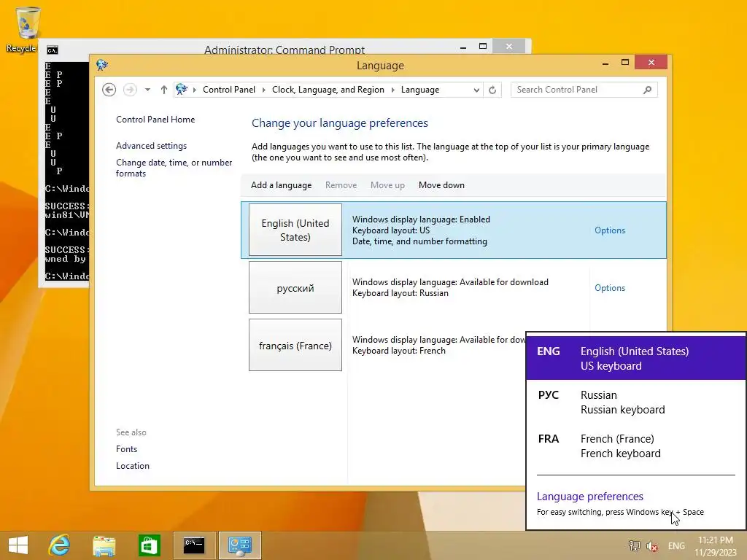Launch Internet Explorer from taskbar
Screen dimensions: 747x560
(60, 545)
